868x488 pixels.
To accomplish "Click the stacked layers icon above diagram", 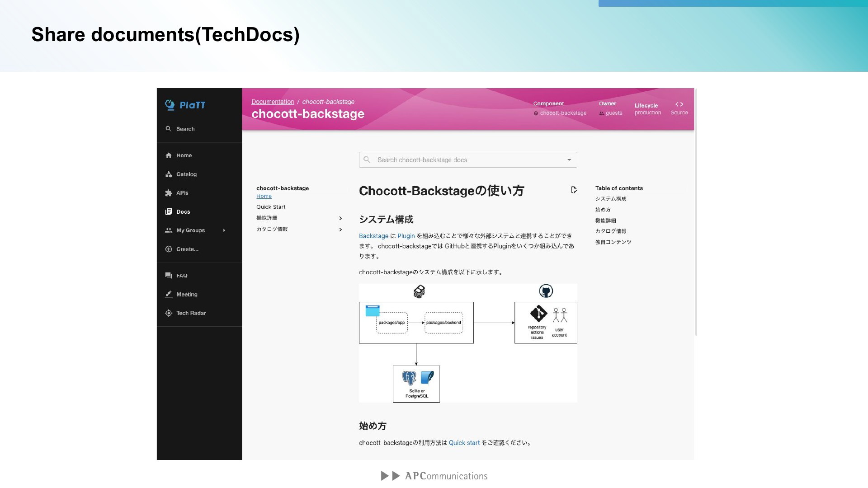I will click(419, 291).
